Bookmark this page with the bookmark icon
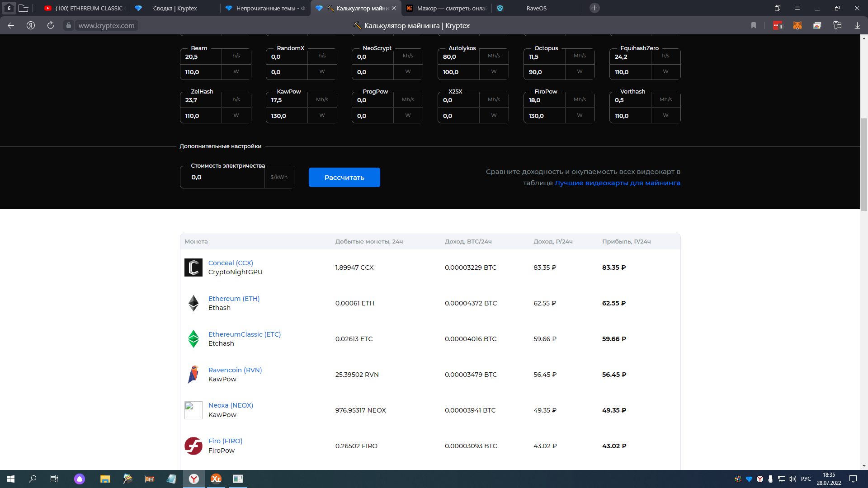868x488 pixels. (754, 26)
